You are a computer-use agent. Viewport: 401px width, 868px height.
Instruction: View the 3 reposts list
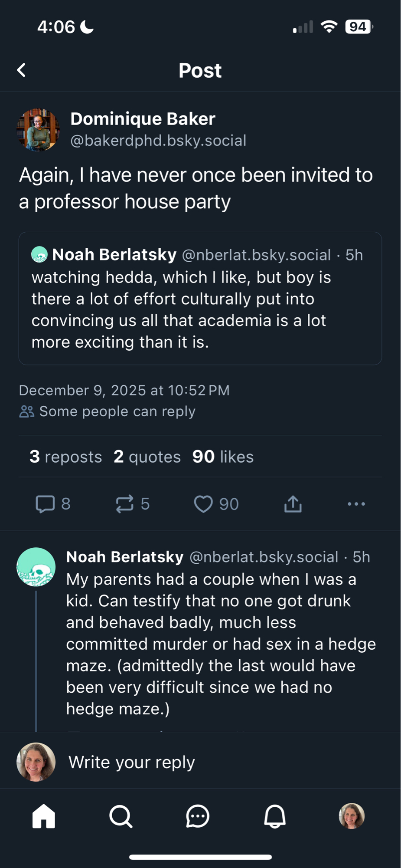coord(66,457)
